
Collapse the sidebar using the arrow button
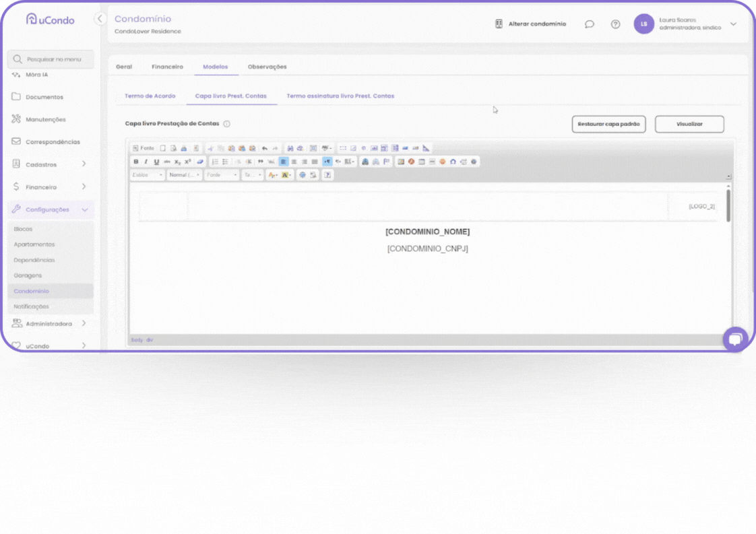(100, 19)
